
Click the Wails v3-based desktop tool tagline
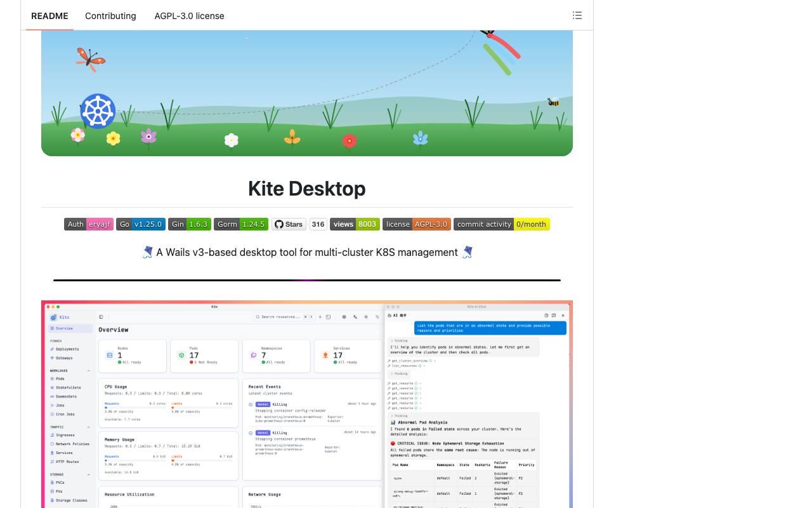pyautogui.click(x=307, y=252)
